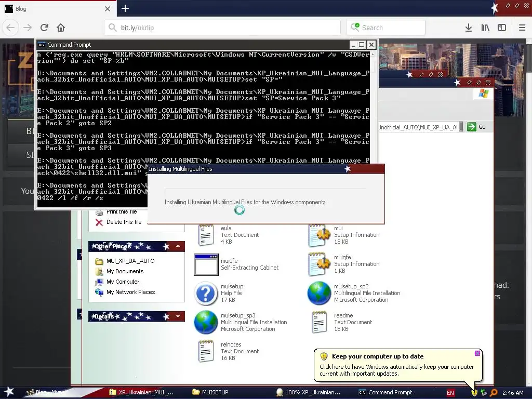The width and height of the screenshot is (532, 399).
Task: Click the Installing Multilingual Files progress bar
Action: [265, 192]
